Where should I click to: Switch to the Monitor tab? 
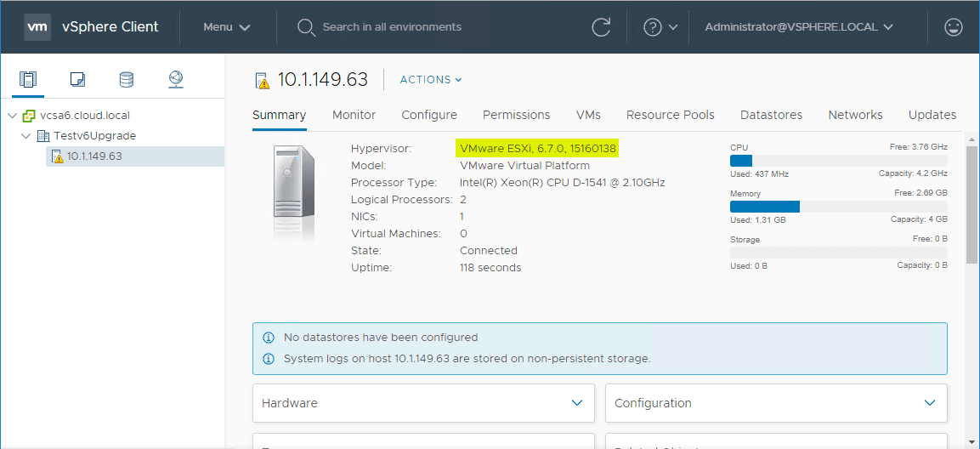click(354, 116)
